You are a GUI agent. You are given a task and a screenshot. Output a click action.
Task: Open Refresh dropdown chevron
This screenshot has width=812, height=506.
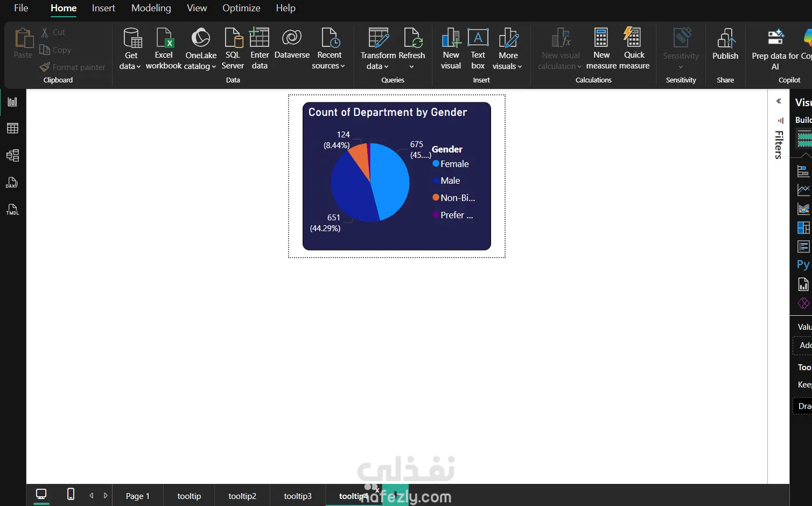click(411, 67)
